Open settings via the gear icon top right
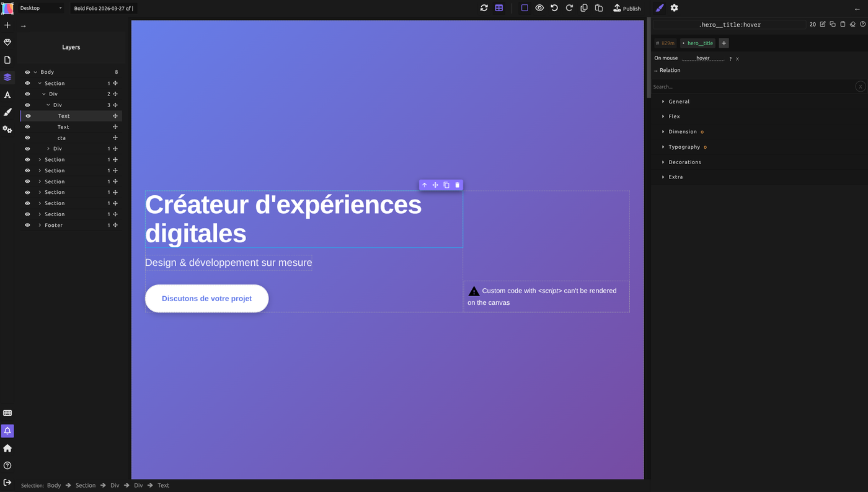This screenshot has width=868, height=492. [673, 8]
